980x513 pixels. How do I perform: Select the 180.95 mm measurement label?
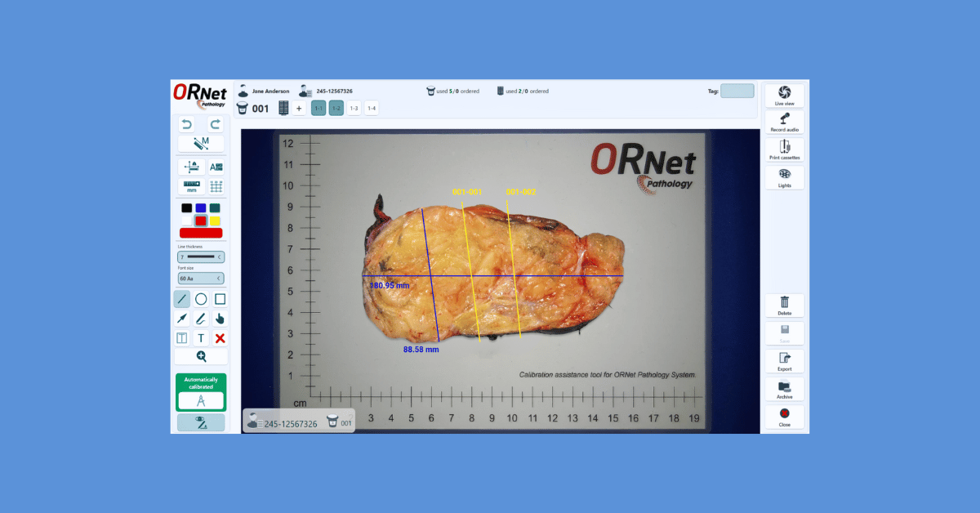click(390, 286)
